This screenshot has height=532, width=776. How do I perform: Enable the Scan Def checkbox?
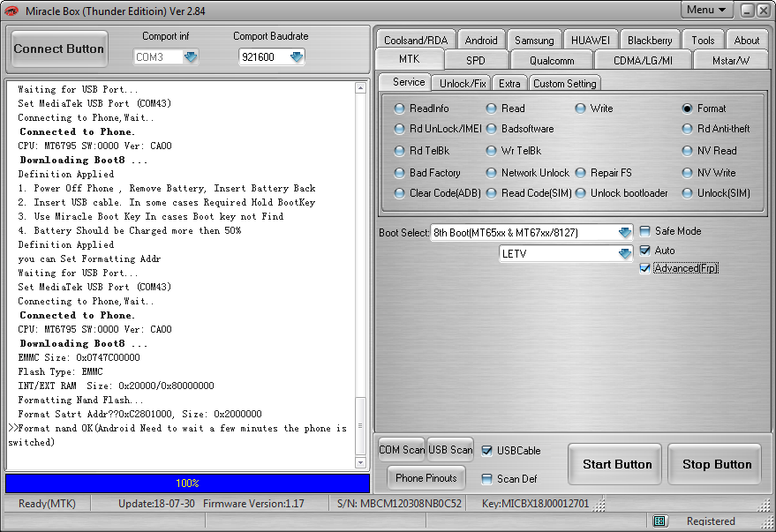[x=487, y=478]
